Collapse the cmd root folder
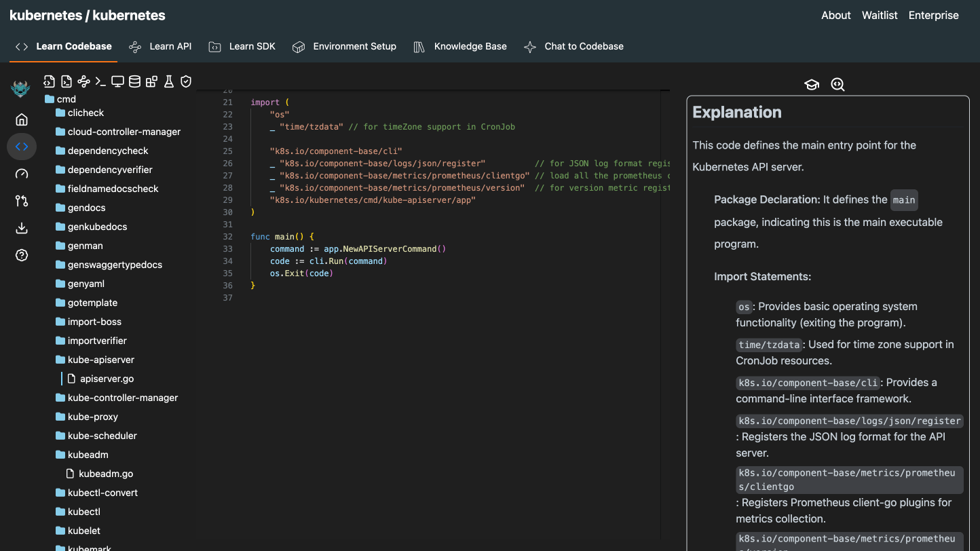 pyautogui.click(x=60, y=99)
